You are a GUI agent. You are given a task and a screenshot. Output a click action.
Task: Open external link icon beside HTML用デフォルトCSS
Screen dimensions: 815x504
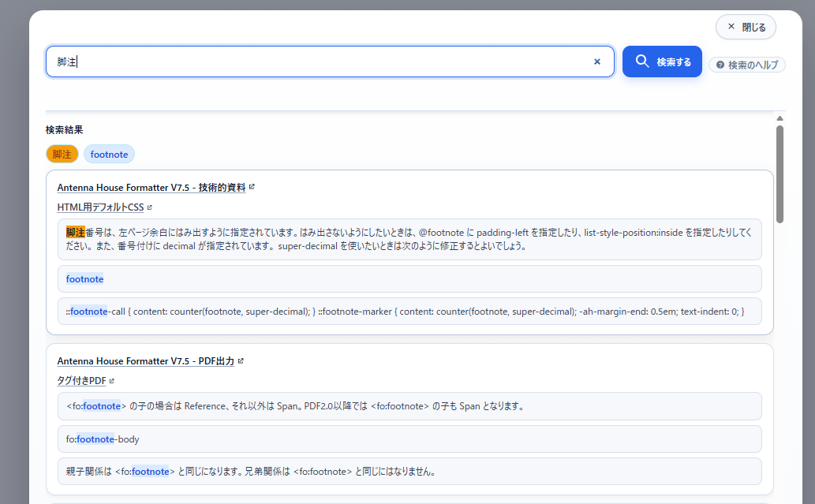150,207
